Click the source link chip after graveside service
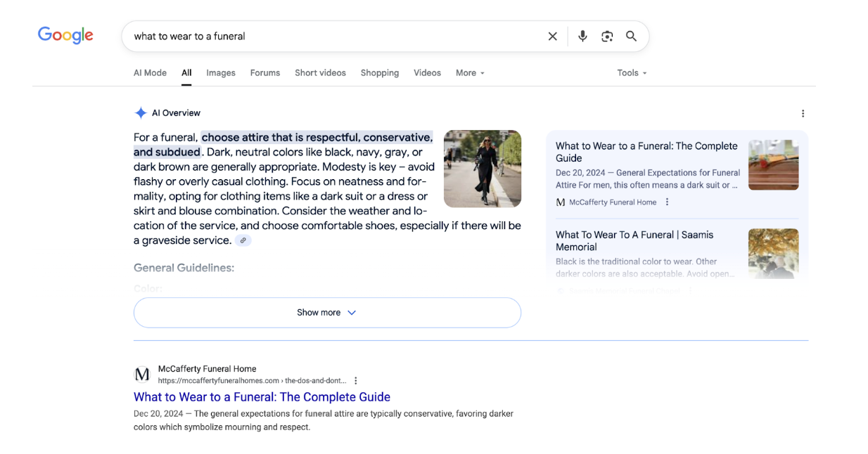The width and height of the screenshot is (868, 454). click(243, 240)
